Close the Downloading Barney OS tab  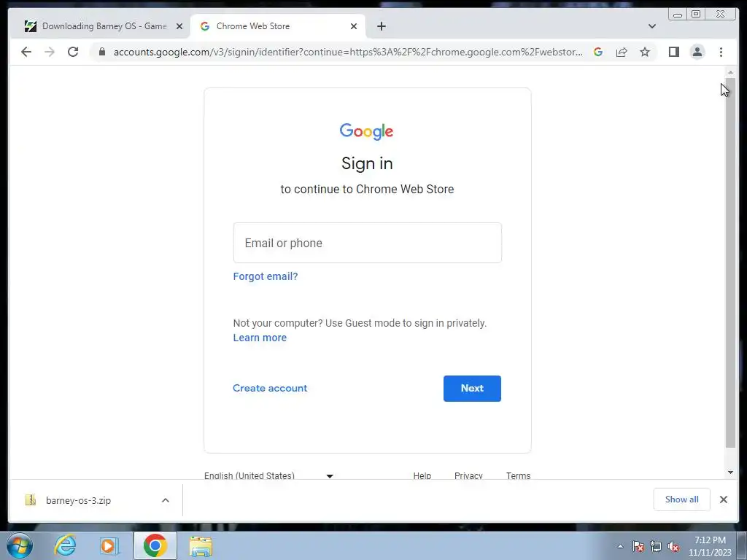[x=179, y=26]
